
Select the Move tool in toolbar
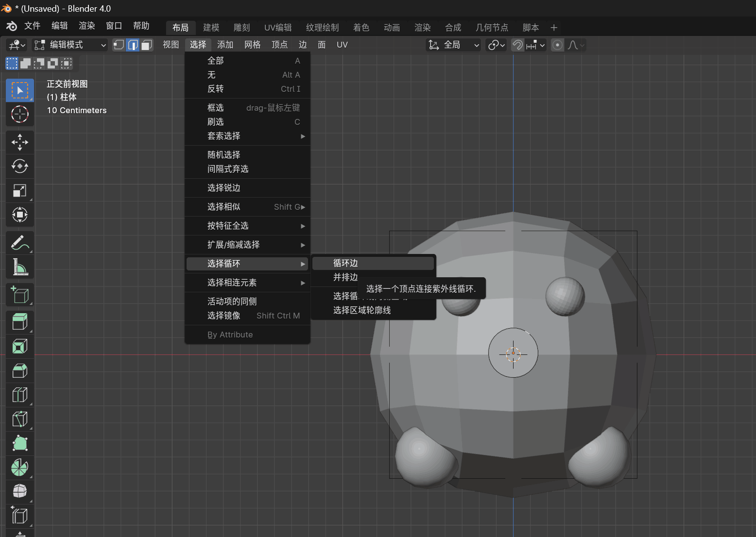[x=19, y=142]
